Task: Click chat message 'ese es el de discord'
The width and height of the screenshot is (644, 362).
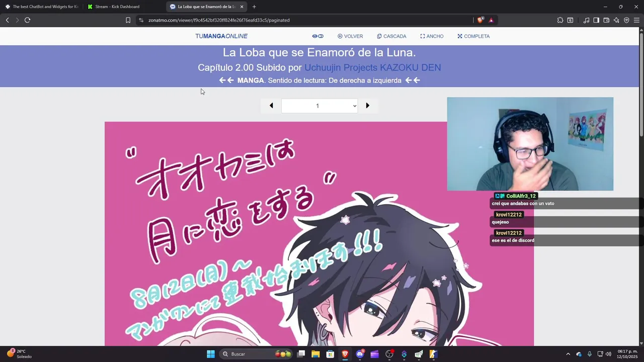Action: coord(513,240)
